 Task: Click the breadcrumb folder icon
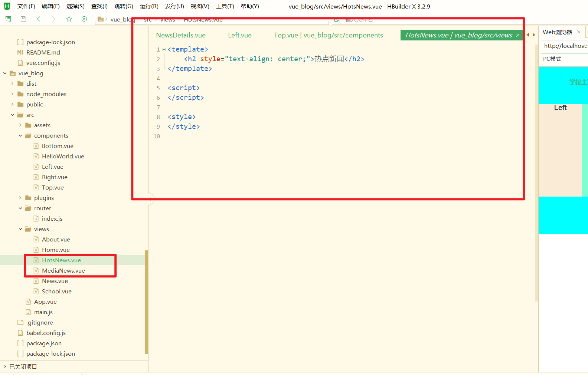[x=100, y=19]
